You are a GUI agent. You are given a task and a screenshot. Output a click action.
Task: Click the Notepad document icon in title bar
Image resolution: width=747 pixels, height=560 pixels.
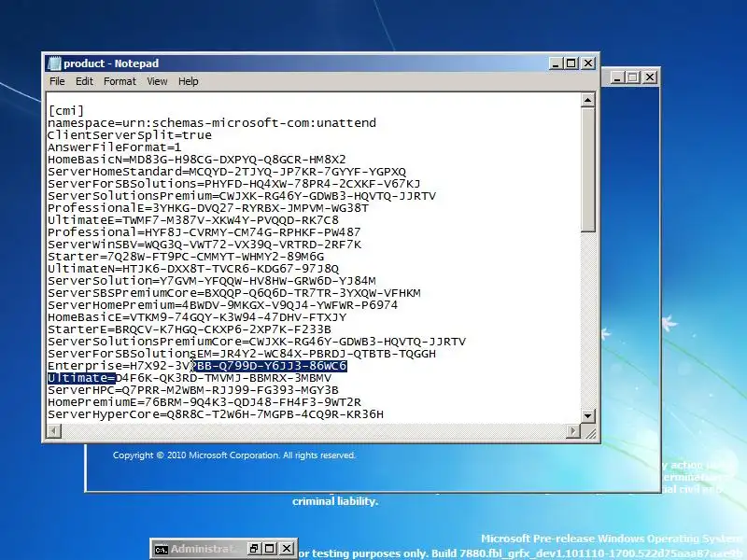tap(55, 63)
